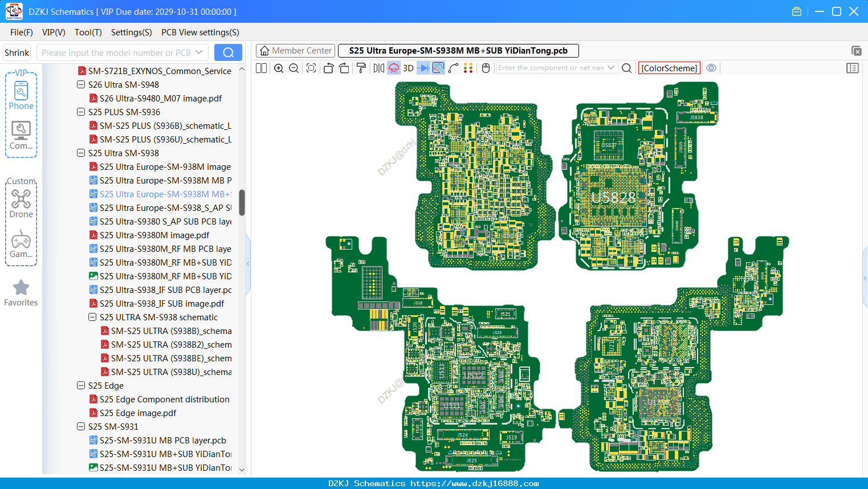Screen dimensions: 868x489
Task: Open the Drone category
Action: (21, 203)
